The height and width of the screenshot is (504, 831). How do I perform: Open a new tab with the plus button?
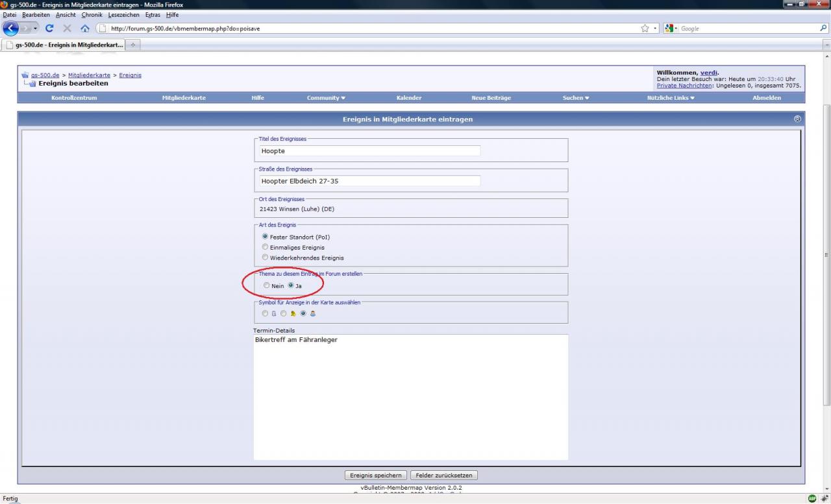(134, 44)
